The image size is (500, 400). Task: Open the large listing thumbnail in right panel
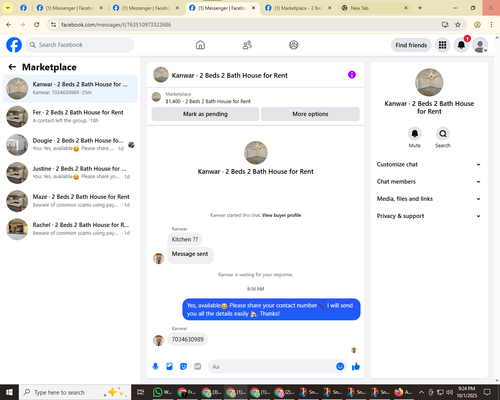pyautogui.click(x=429, y=82)
